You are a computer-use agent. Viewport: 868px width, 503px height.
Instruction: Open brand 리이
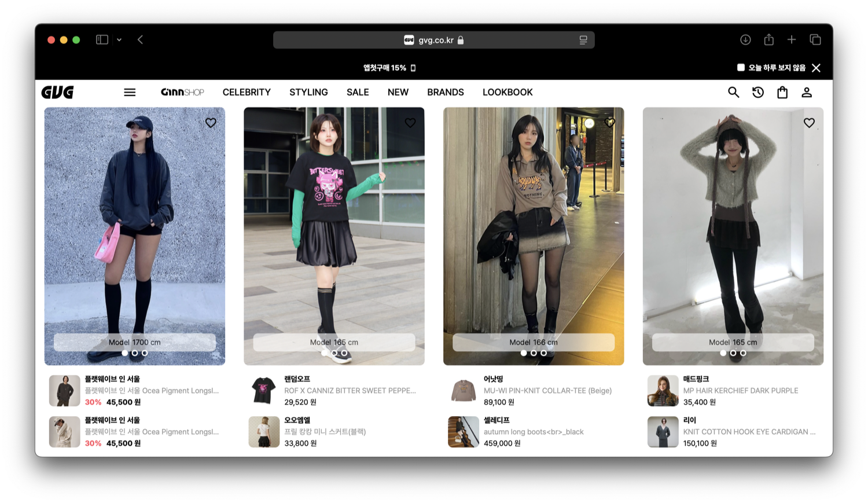click(690, 420)
